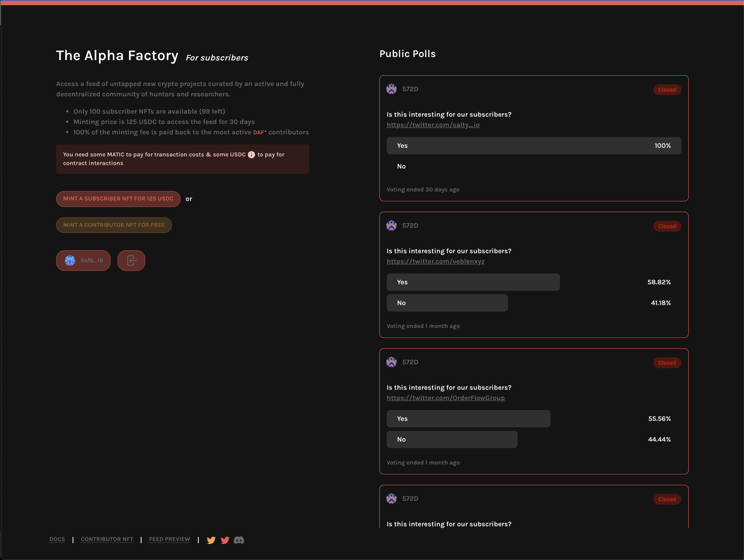Open the DOCS footer link
Screen dimensions: 744x560
[x=57, y=539]
